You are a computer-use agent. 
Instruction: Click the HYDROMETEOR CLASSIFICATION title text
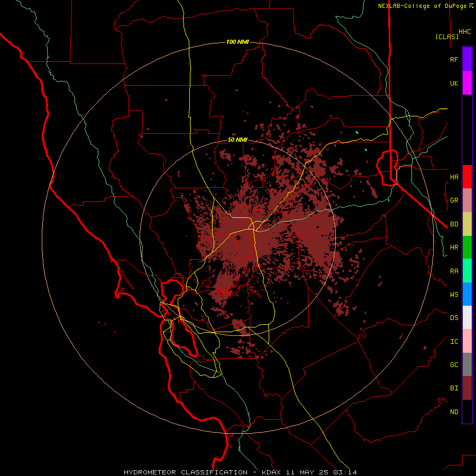point(186,472)
